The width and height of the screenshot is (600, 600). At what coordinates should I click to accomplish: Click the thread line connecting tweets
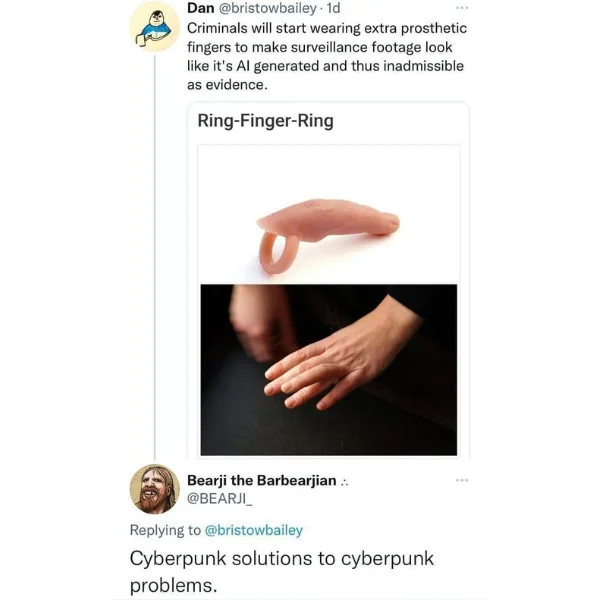[x=155, y=257]
